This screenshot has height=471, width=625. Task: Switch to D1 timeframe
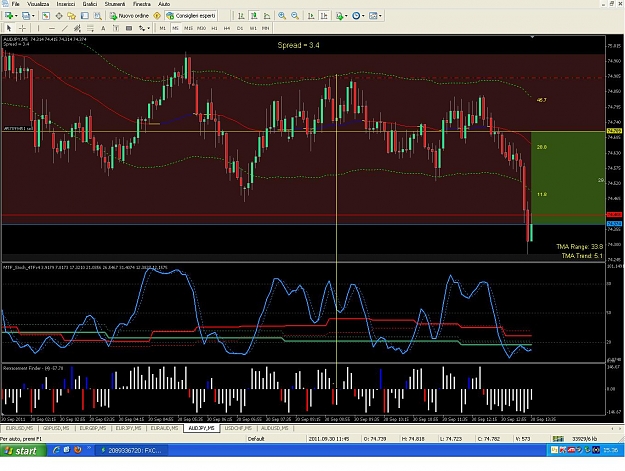(240, 28)
